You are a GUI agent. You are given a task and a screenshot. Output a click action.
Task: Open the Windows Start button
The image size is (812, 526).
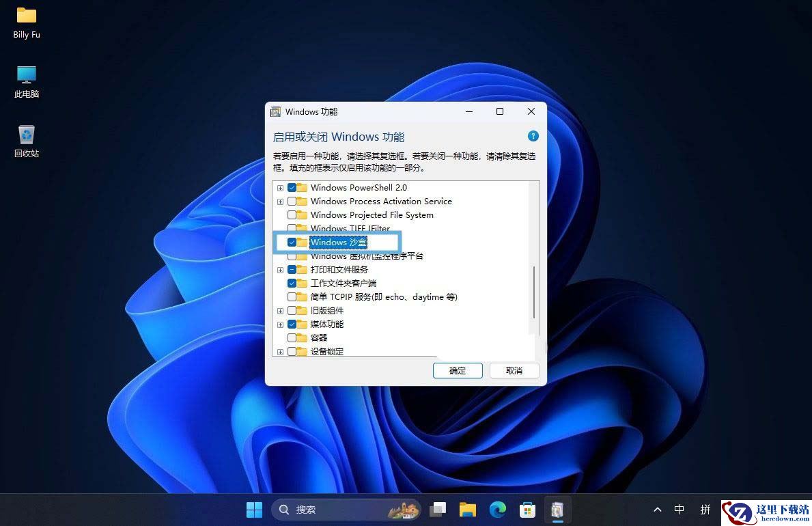point(254,510)
